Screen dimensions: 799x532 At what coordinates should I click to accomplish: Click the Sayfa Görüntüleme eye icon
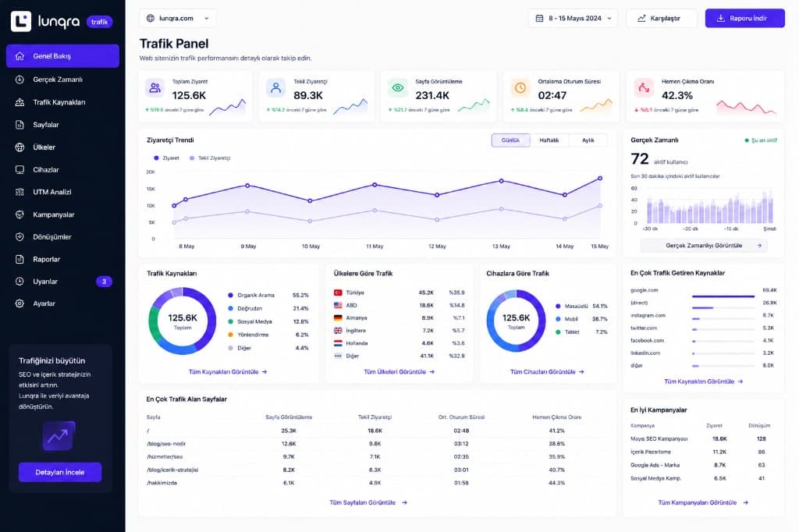397,87
